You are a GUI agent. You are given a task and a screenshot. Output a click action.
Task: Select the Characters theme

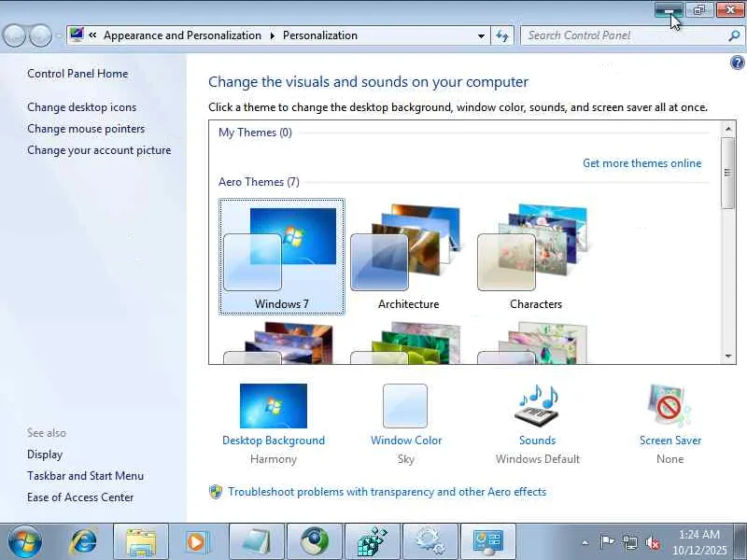[535, 258]
